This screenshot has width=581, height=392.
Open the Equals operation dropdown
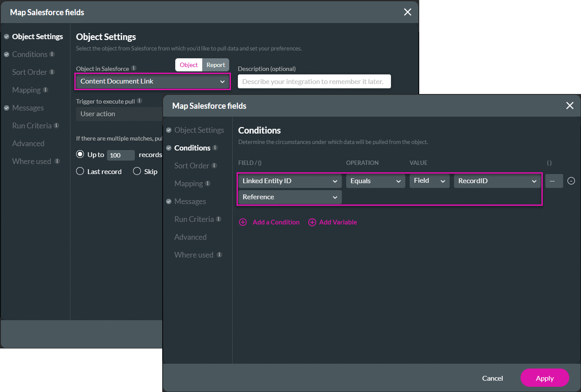376,181
